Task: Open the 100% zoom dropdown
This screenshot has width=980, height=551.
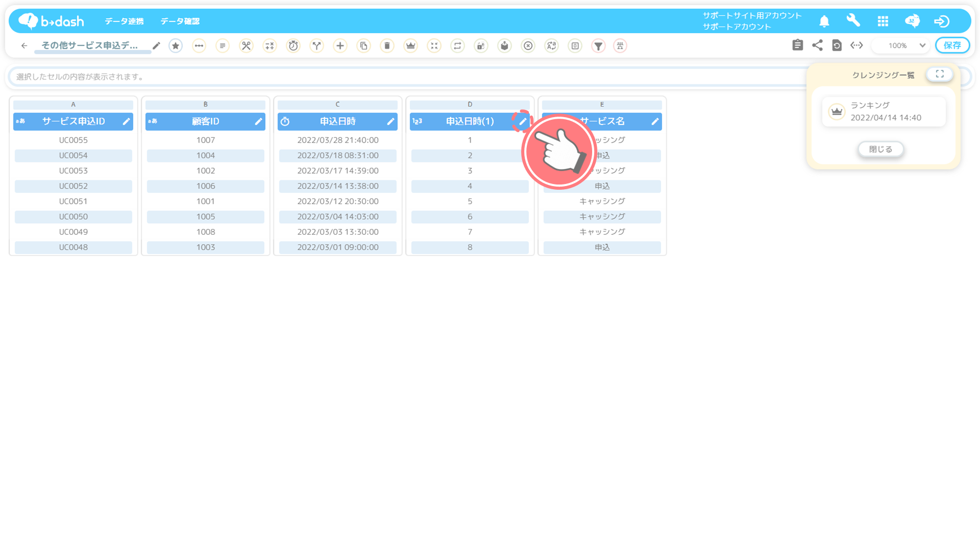Action: pos(902,46)
